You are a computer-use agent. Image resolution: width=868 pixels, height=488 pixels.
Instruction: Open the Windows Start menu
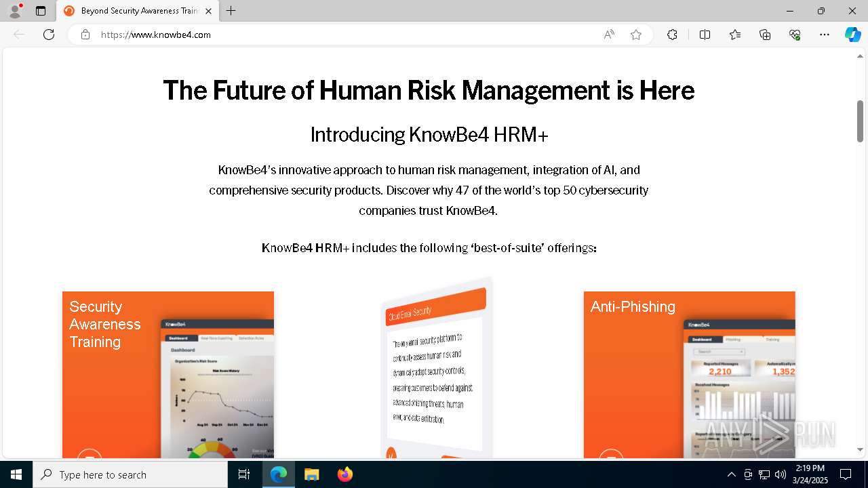click(16, 474)
